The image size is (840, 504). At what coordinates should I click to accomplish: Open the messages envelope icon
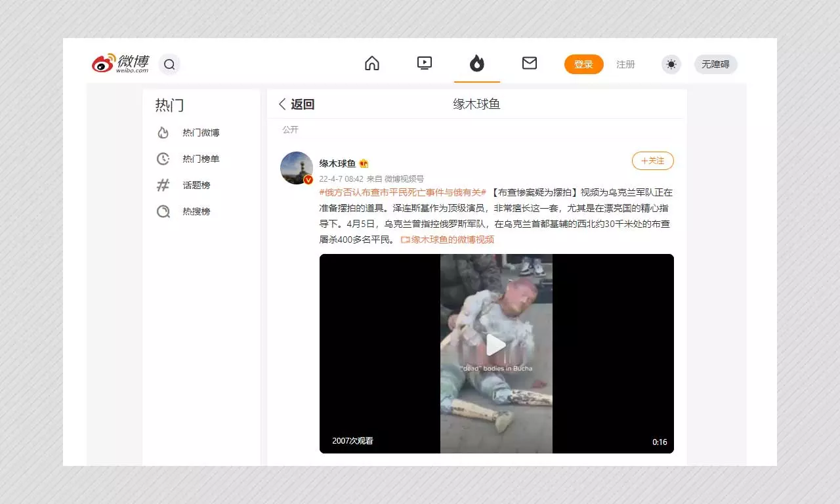(530, 64)
